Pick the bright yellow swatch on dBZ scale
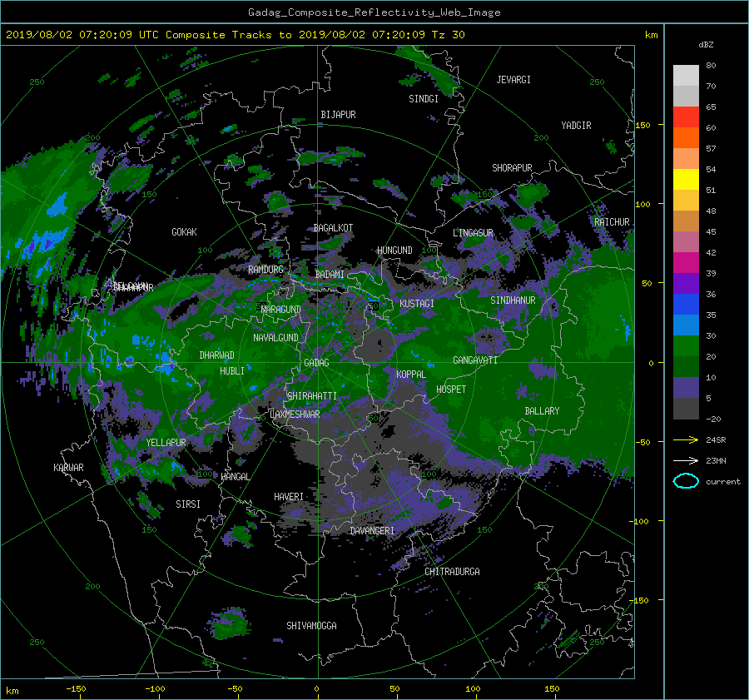This screenshot has height=700, width=749. pyautogui.click(x=686, y=180)
